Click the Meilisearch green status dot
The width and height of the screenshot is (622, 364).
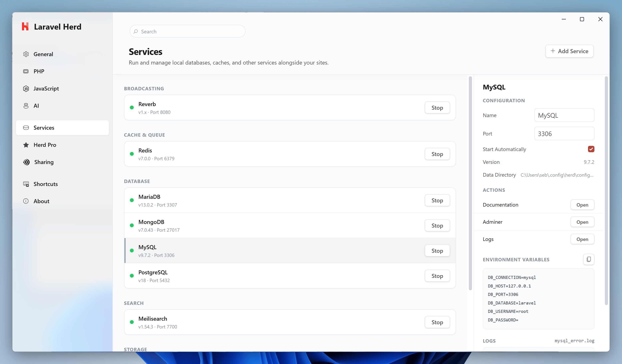pyautogui.click(x=132, y=322)
